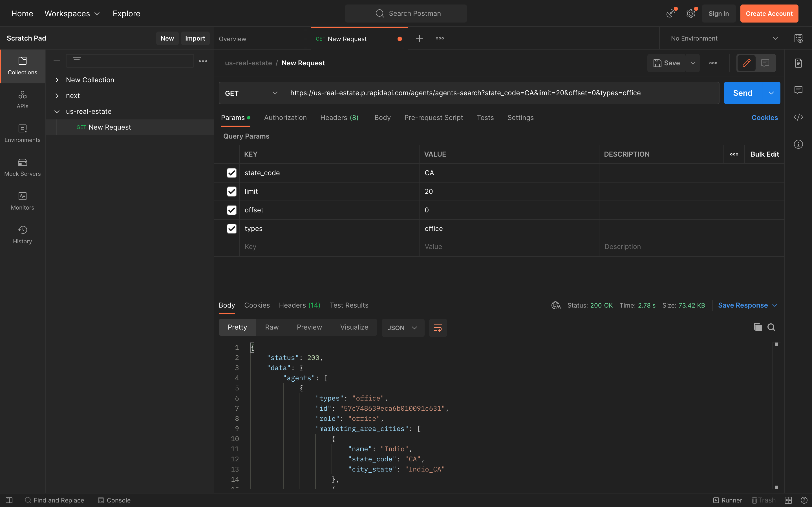Open the request info icon
This screenshot has width=812, height=507.
tap(798, 144)
